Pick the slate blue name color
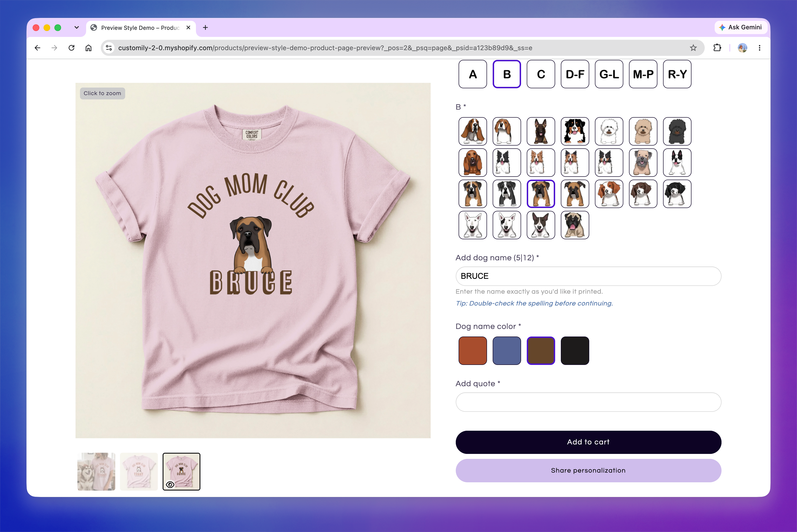Screen dimensions: 797x532 [507, 350]
